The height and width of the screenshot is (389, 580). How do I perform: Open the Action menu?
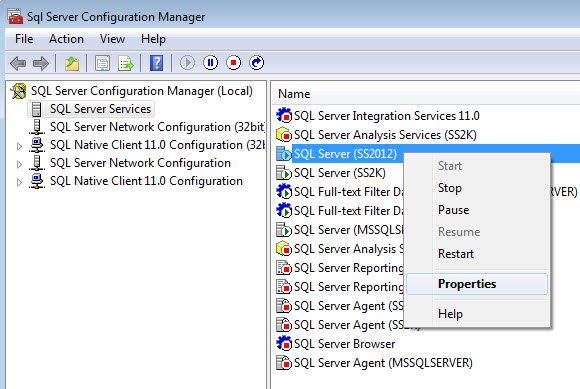66,39
